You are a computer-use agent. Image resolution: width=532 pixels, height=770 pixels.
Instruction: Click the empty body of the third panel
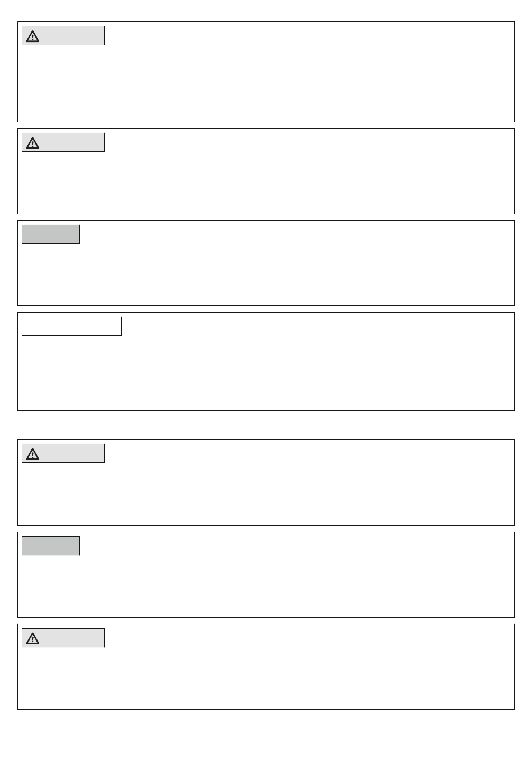[266, 275]
